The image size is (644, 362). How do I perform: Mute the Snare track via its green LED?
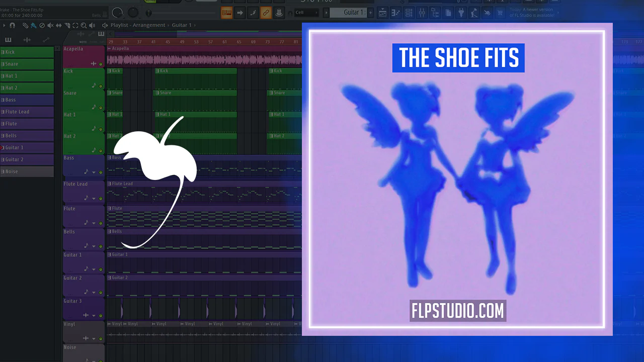pos(101,108)
